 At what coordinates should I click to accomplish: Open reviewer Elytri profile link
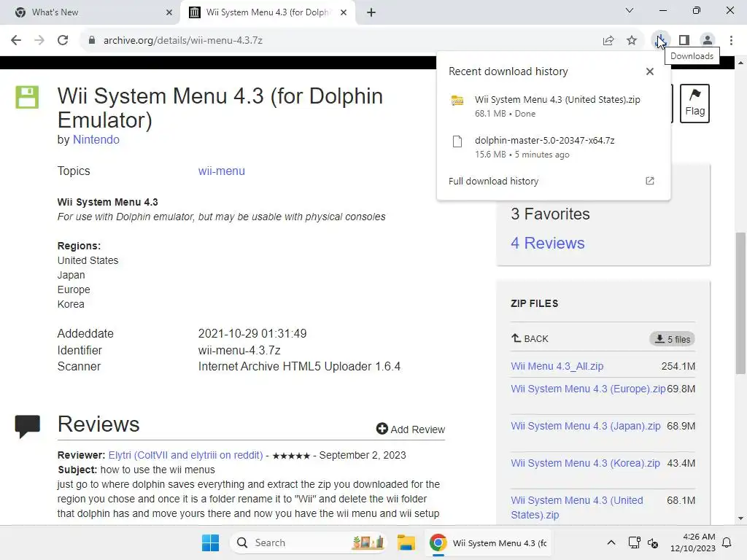coord(186,455)
